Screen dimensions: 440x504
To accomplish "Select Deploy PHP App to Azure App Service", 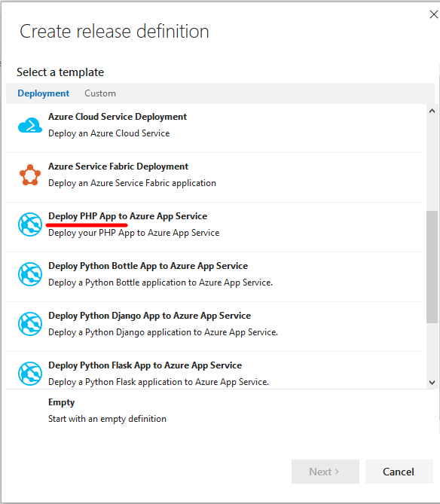I will (x=127, y=216).
